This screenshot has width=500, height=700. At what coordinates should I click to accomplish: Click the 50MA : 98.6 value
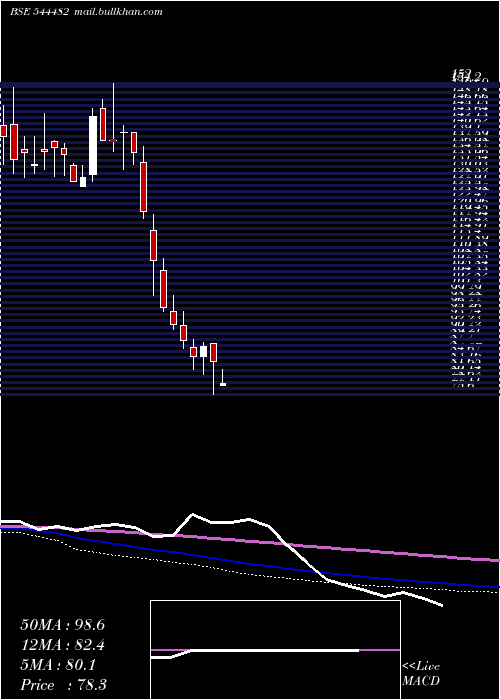62,625
